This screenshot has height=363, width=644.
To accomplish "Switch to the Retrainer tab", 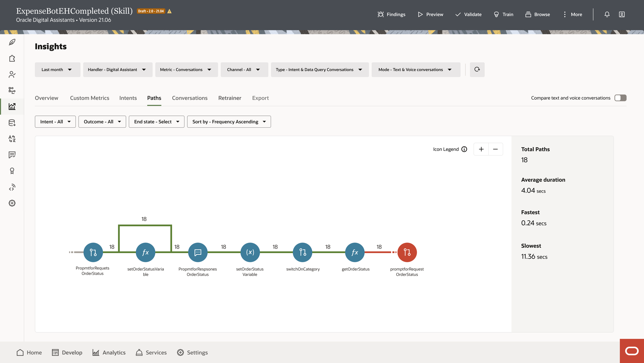I will pyautogui.click(x=230, y=98).
